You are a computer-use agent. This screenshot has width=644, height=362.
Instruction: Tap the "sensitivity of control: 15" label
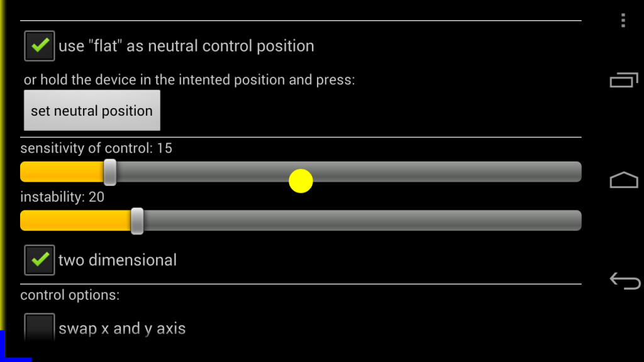pyautogui.click(x=96, y=148)
